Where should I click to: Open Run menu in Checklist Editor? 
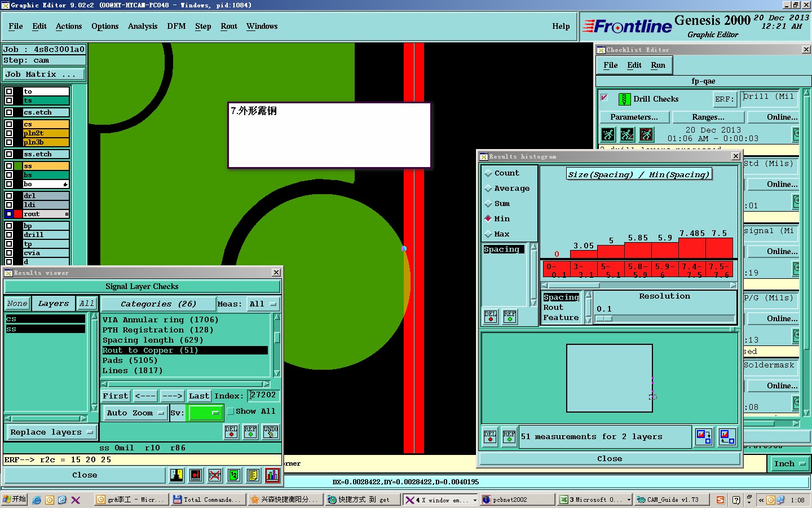(x=658, y=65)
